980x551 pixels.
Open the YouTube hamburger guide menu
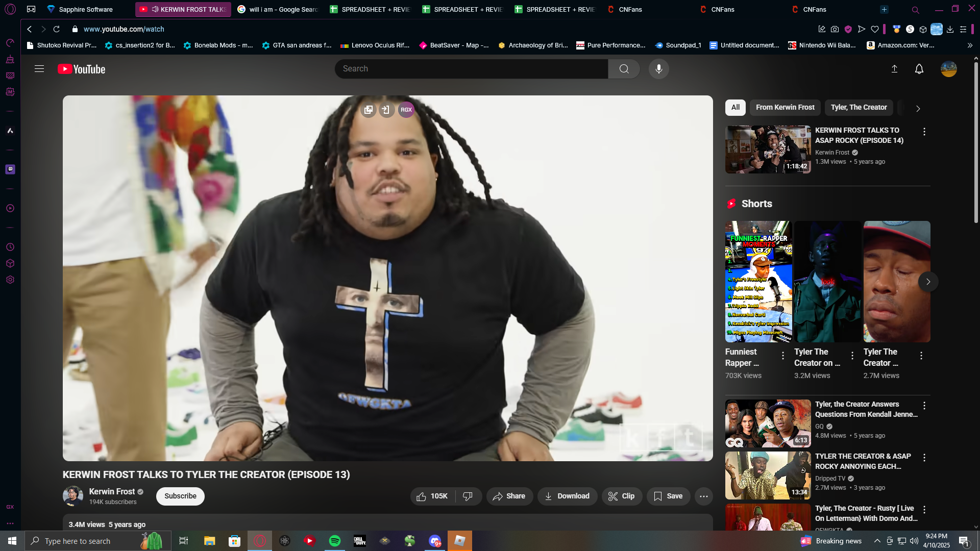coord(39,69)
